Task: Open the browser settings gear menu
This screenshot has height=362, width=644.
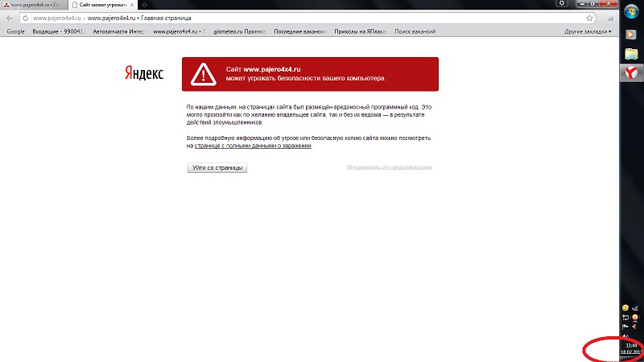Action: click(x=561, y=3)
